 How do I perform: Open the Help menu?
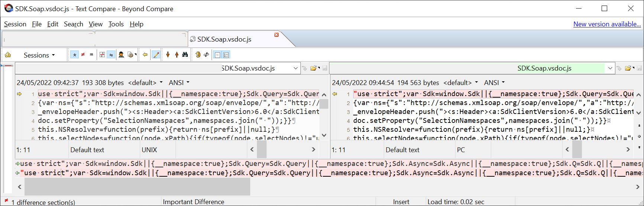136,24
